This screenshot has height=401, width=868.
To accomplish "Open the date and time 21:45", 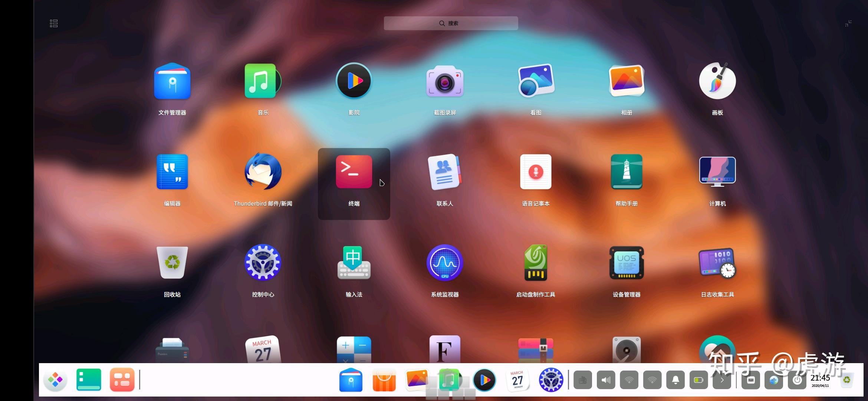I will click(x=820, y=380).
